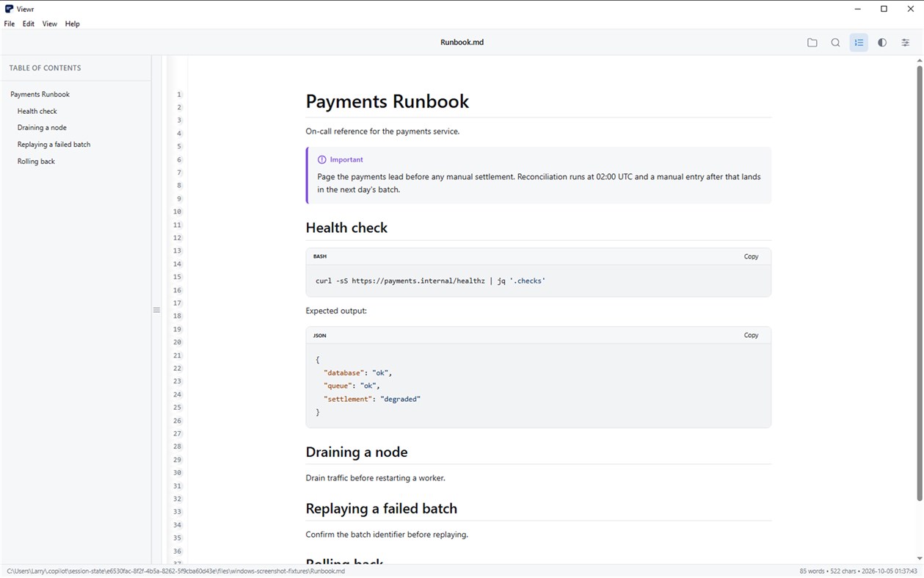Click the "Expected output:" text

[336, 311]
